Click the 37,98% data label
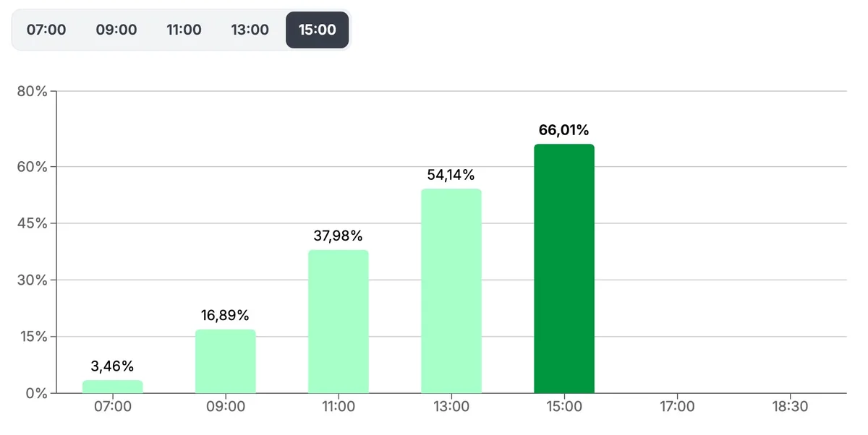 pyautogui.click(x=339, y=236)
